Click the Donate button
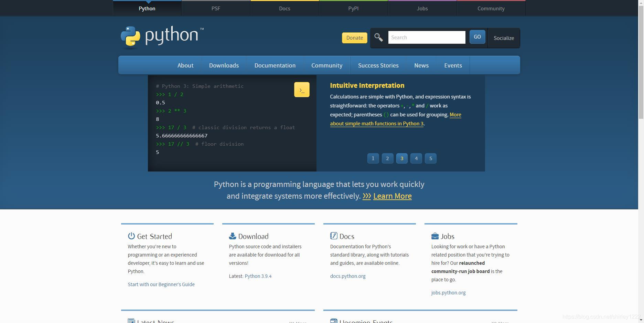Image resolution: width=644 pixels, height=323 pixels. tap(354, 38)
